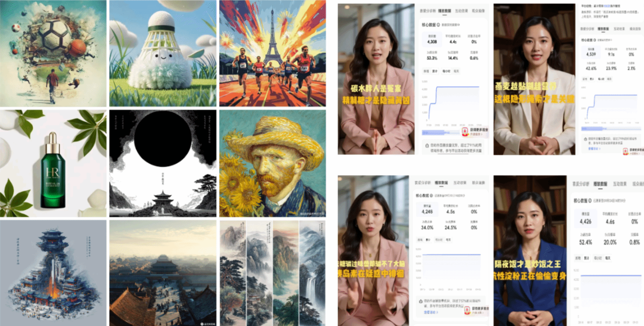
Task: Open the Eiffel Tower runners illustration
Action: point(273,54)
